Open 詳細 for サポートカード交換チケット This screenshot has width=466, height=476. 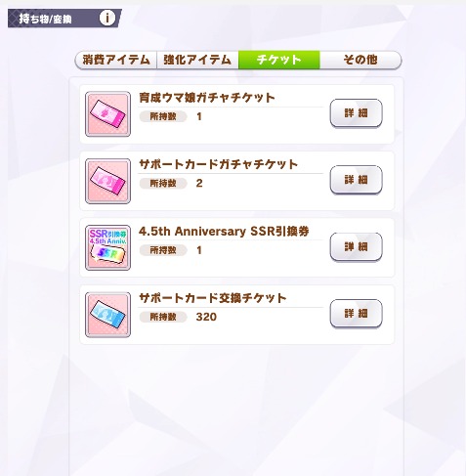click(x=356, y=314)
